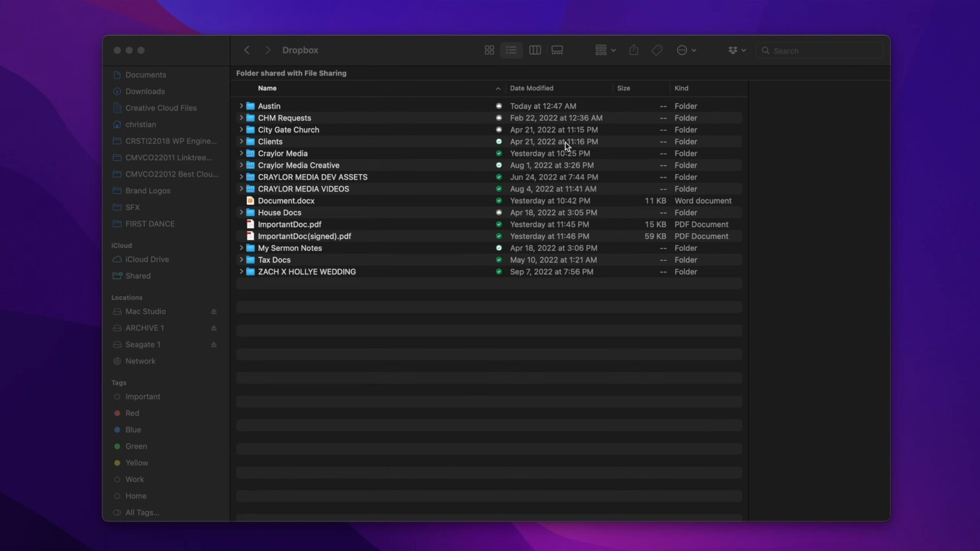Filter by the Red tag
Viewport: 980px width, 551px height.
(x=132, y=413)
